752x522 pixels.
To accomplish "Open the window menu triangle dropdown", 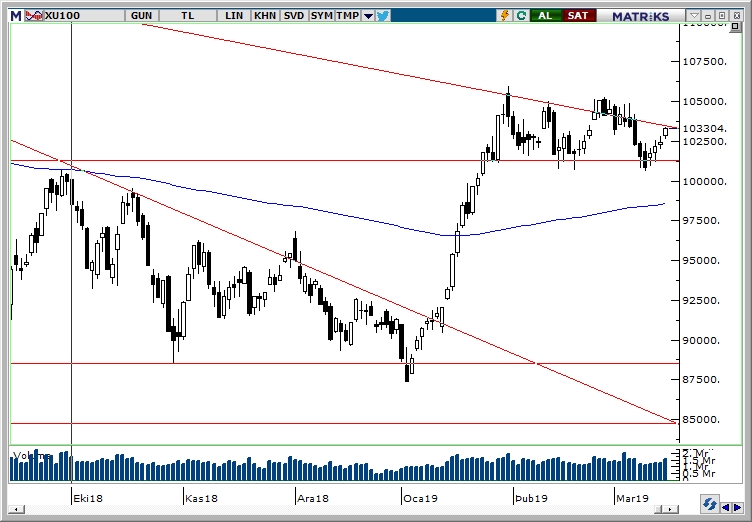I will click(x=694, y=15).
